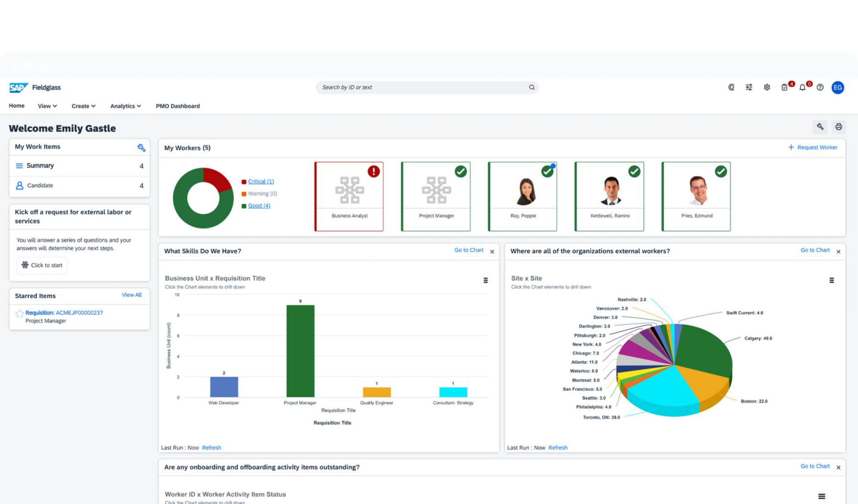The image size is (858, 504).
Task: Click the search magnifier icon
Action: [x=532, y=88]
